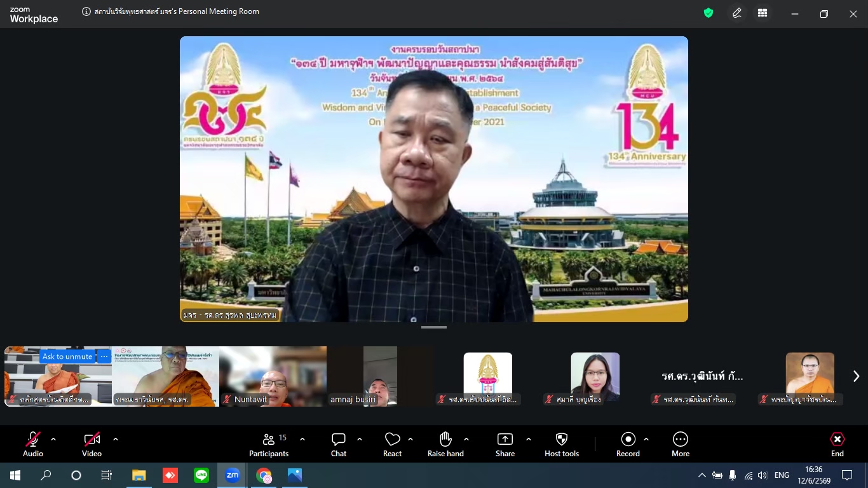Select the amnaj busiri video tile
This screenshot has height=488, width=868.
click(381, 376)
